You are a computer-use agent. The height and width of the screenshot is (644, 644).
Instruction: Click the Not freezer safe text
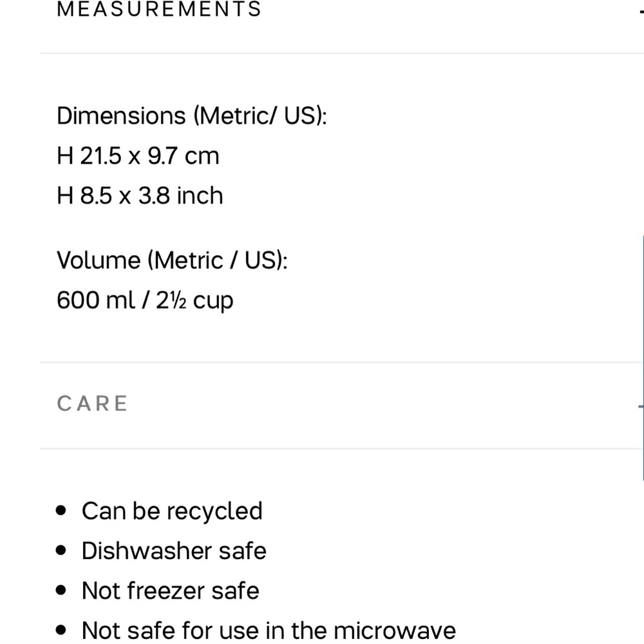[170, 591]
